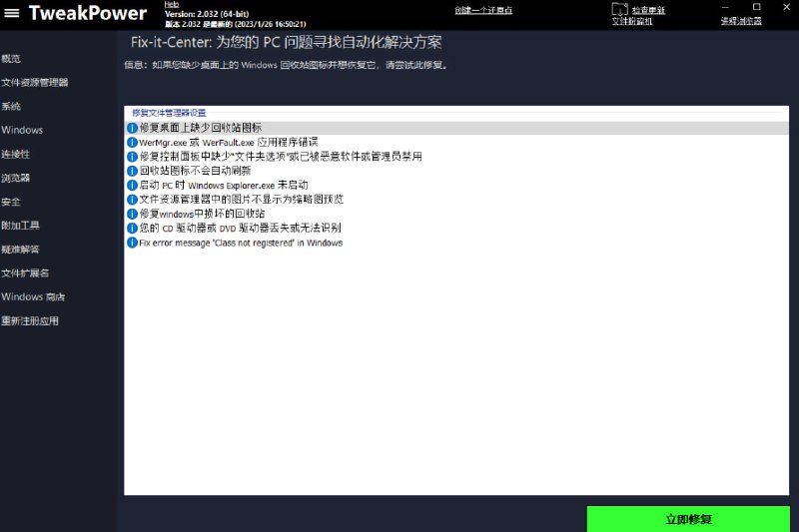Click the 文件粉碎机 shredder icon in header
This screenshot has width=799, height=532.
(x=619, y=10)
